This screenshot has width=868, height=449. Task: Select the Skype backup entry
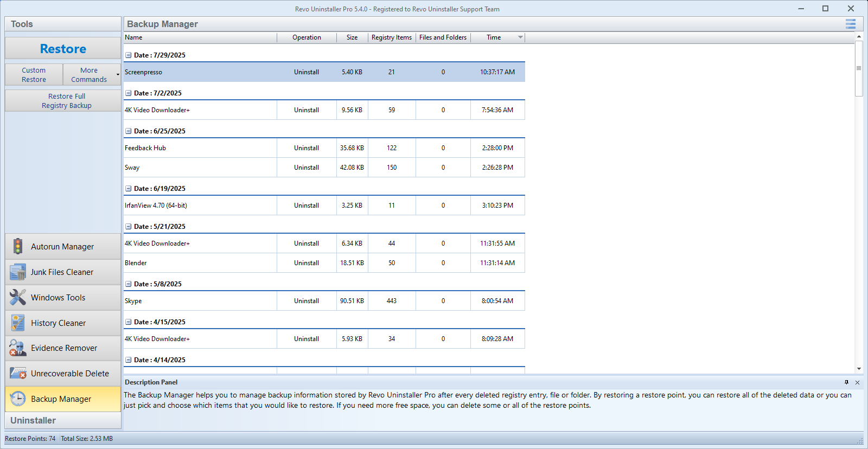(x=133, y=301)
